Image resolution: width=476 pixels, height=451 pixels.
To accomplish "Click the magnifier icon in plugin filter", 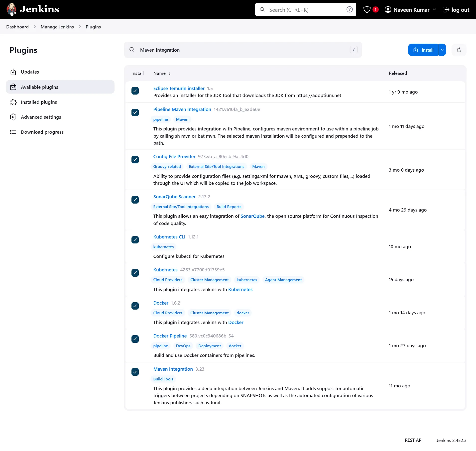I will tap(132, 50).
